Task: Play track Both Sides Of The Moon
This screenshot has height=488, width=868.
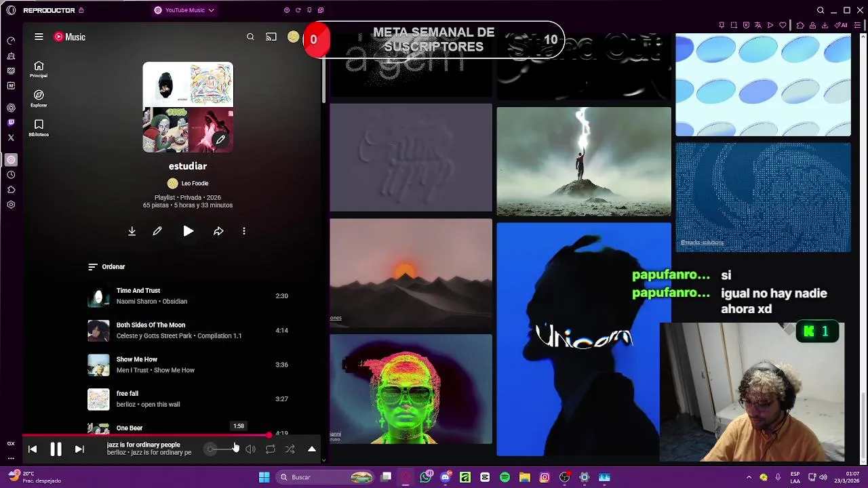Action: coord(98,331)
